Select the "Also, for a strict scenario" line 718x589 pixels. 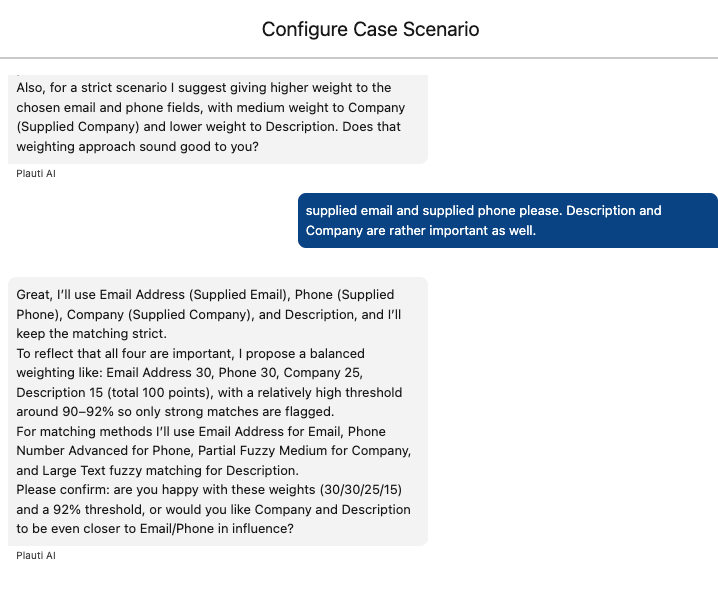tap(204, 87)
